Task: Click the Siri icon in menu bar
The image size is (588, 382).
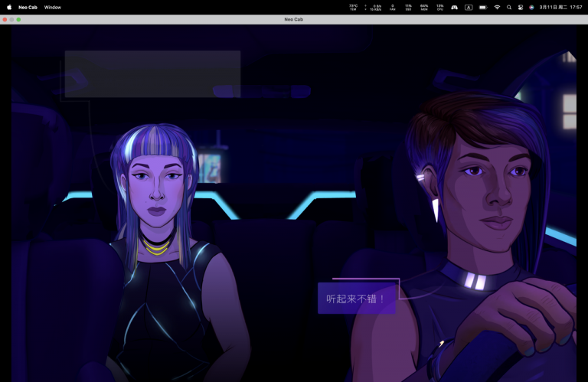Action: tap(531, 8)
